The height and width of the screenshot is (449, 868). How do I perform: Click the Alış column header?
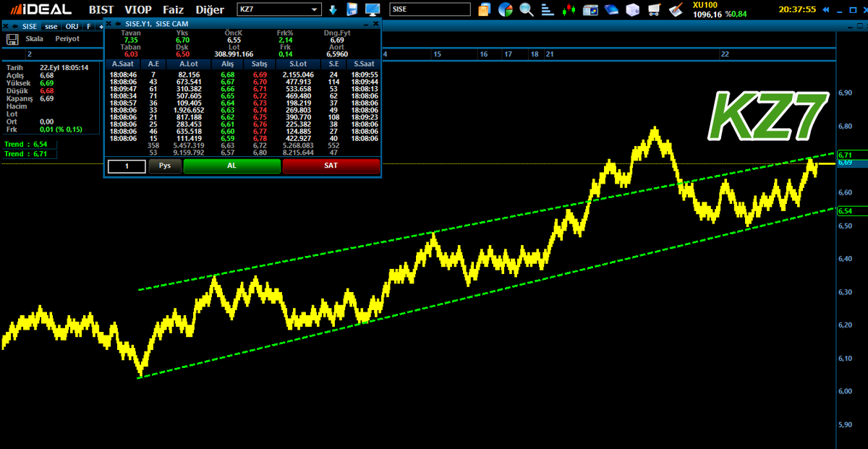[228, 64]
